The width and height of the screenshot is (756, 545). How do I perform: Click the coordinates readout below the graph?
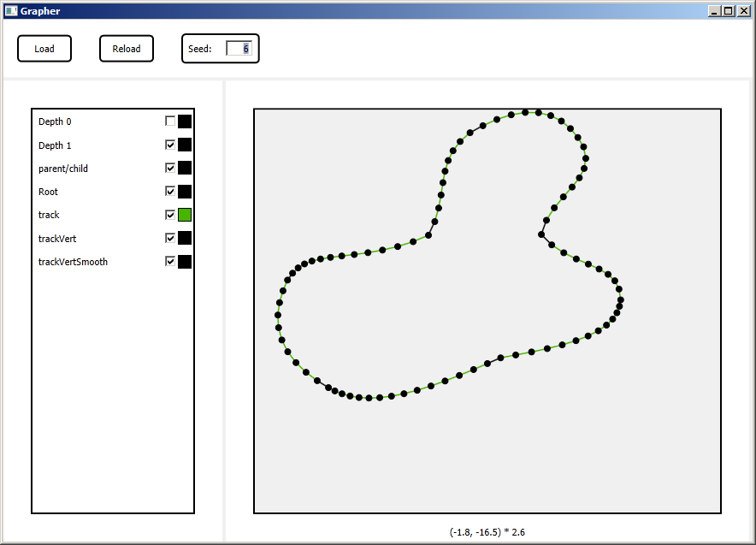[x=487, y=532]
